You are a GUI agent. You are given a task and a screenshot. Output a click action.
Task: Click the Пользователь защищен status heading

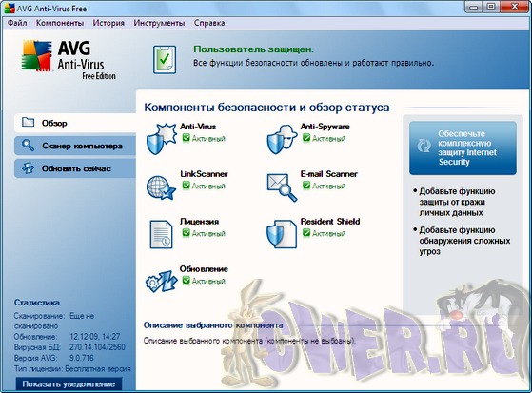[x=254, y=49]
